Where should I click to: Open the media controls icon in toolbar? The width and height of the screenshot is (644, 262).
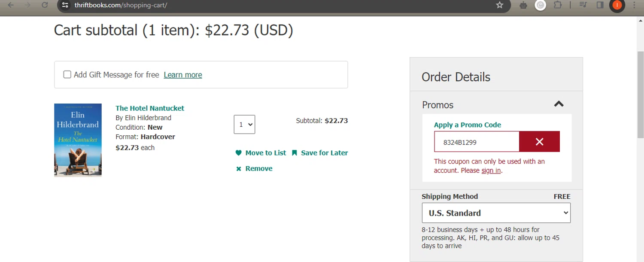coord(583,5)
